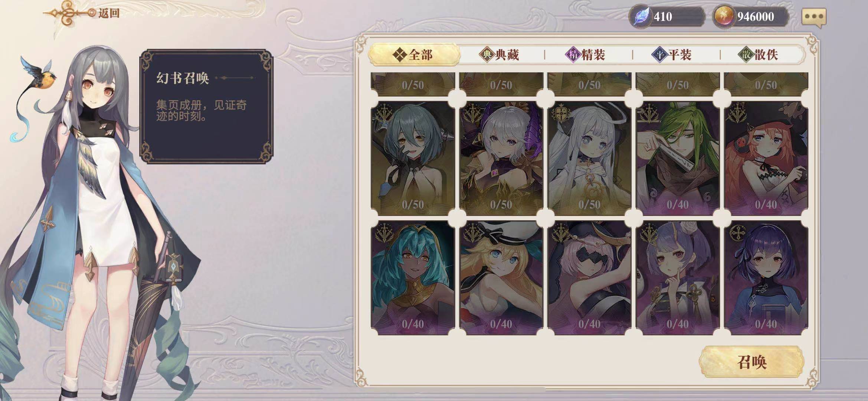Open the chat speech bubble icon
Viewport: 868px width, 401px height.
coord(813,17)
